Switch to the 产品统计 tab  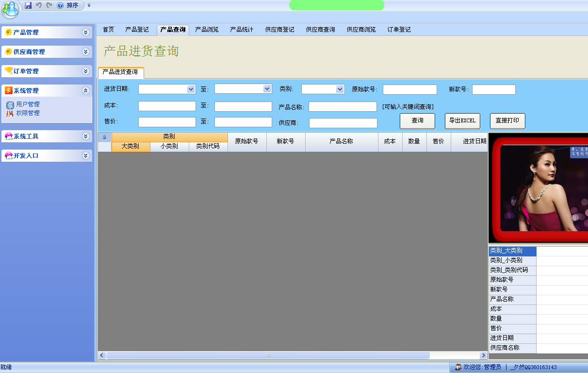tap(242, 30)
